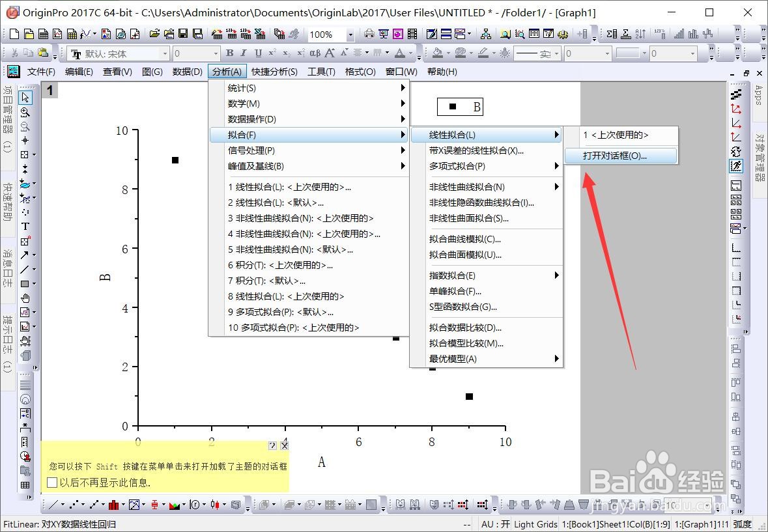Viewport: 768px width, 532px height.
Task: Select 信号处理(P) menu item
Action: tap(309, 150)
